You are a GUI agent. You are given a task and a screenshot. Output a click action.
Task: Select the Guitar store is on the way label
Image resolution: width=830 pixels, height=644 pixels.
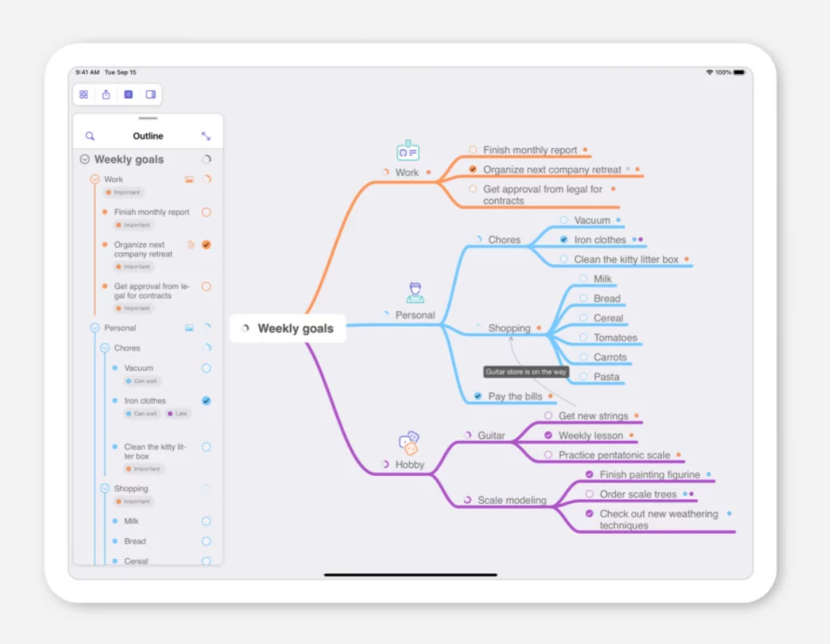coord(527,372)
